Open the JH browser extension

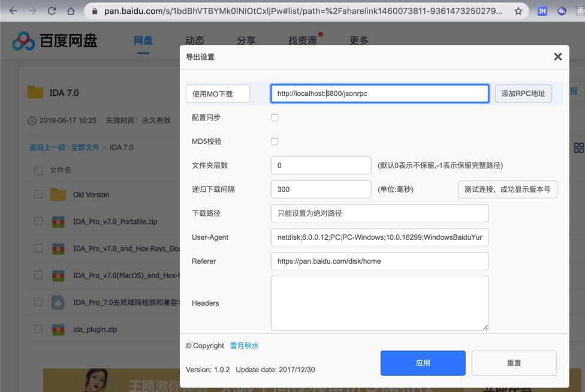point(542,11)
